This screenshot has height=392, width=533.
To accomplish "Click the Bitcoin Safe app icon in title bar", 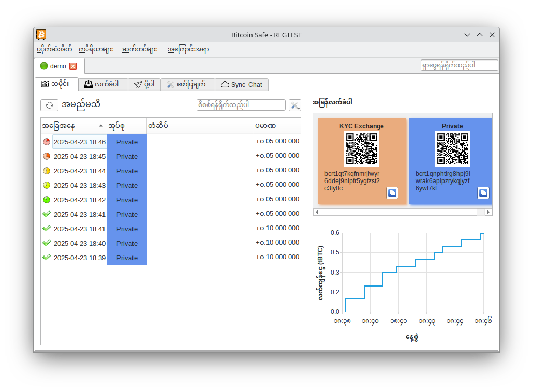I will 41,35.
